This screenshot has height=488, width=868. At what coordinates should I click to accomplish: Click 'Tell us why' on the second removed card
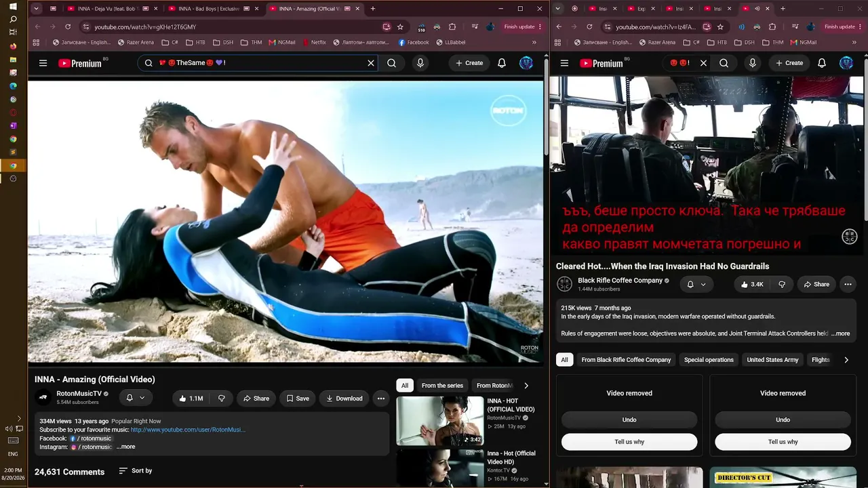783,442
